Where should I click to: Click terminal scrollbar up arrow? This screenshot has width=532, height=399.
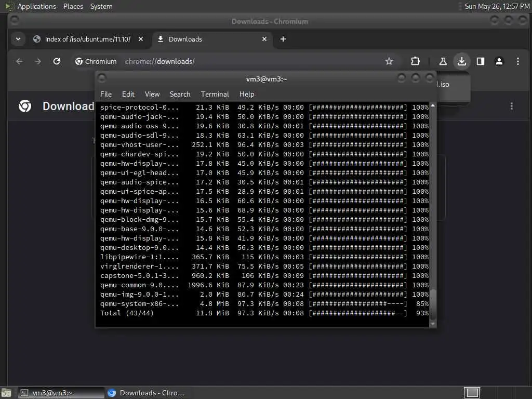click(433, 105)
